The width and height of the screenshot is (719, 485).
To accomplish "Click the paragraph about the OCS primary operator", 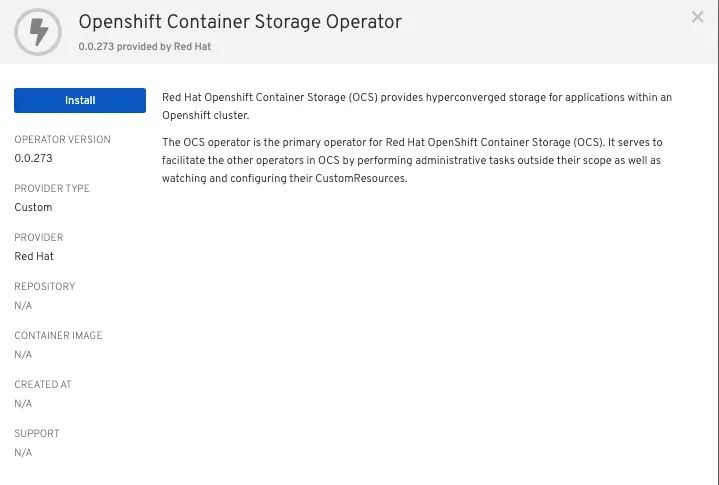I will point(411,161).
